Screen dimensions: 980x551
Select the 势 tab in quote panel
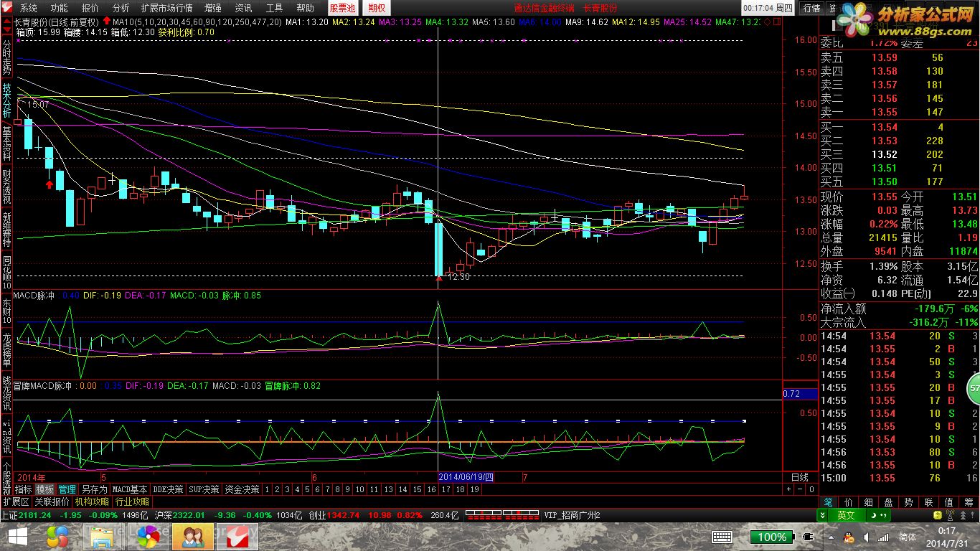pos(909,502)
